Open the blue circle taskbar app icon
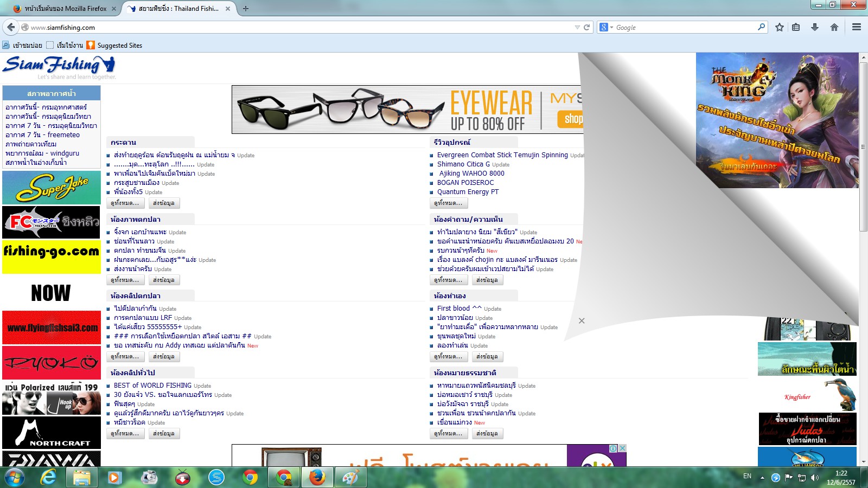Viewport: 868px width, 488px height. point(216,477)
